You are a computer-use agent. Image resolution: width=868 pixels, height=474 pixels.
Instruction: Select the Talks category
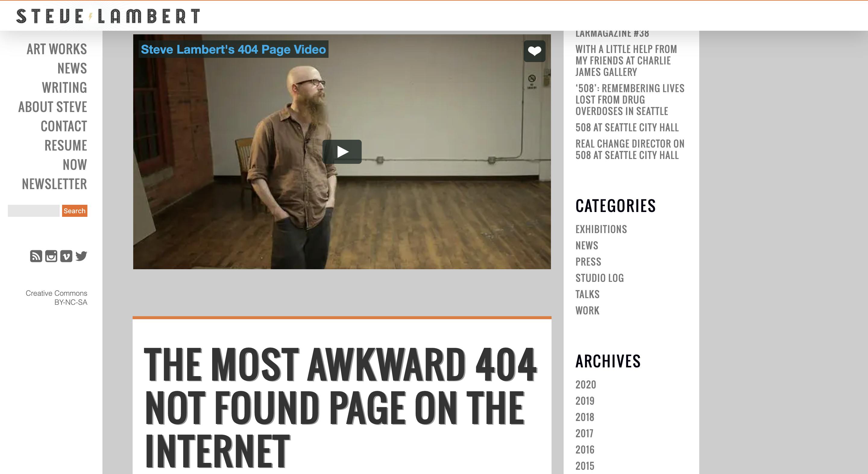click(587, 294)
